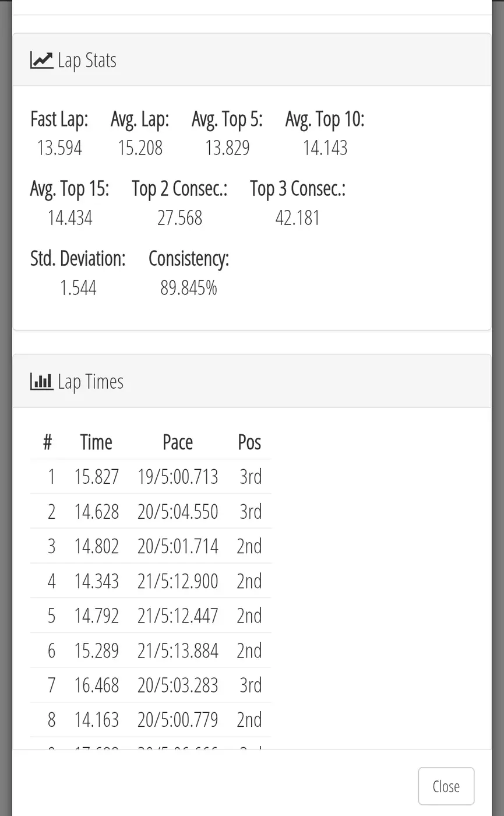Close the lap details dialog
The height and width of the screenshot is (816, 504).
446,786
